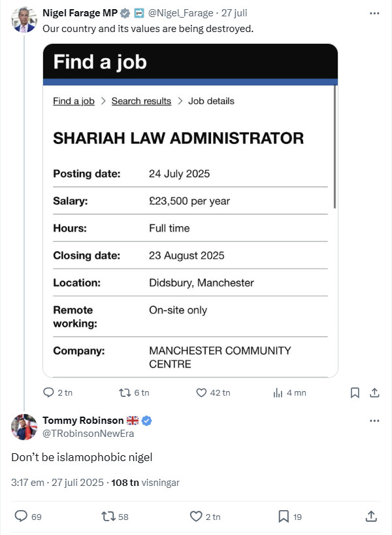Bookmark Nigel Farage's tweet
Screen dimensions: 392x535
pyautogui.click(x=355, y=392)
